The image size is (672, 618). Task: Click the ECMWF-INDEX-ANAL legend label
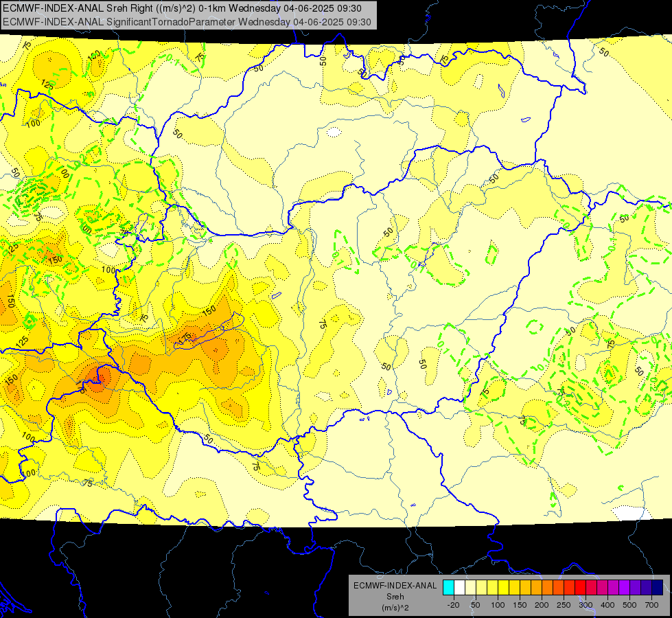tap(395, 586)
